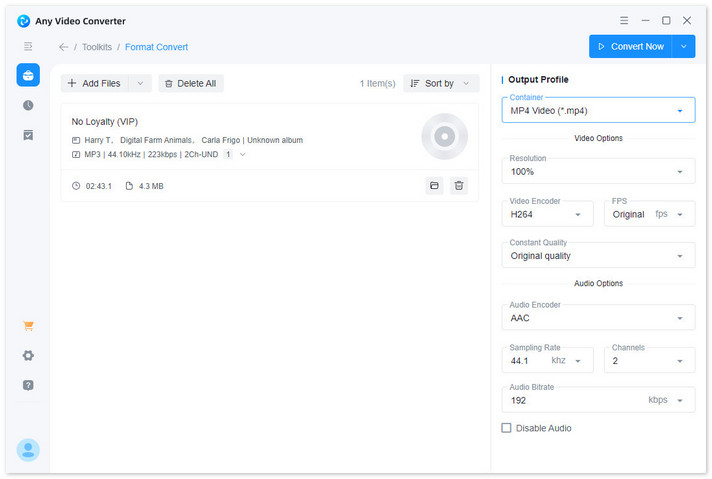The image size is (712, 479).
Task: Click the Any Video Converter logo icon
Action: click(x=23, y=21)
